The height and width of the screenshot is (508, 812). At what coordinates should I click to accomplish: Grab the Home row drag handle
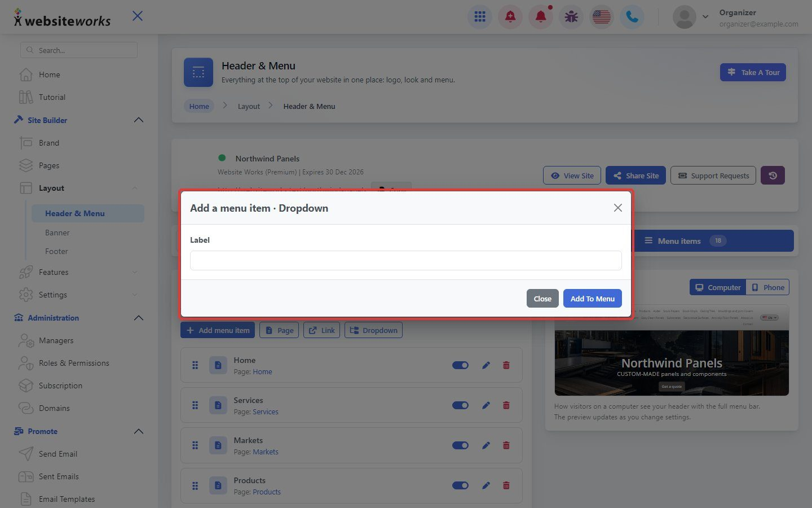pos(195,365)
